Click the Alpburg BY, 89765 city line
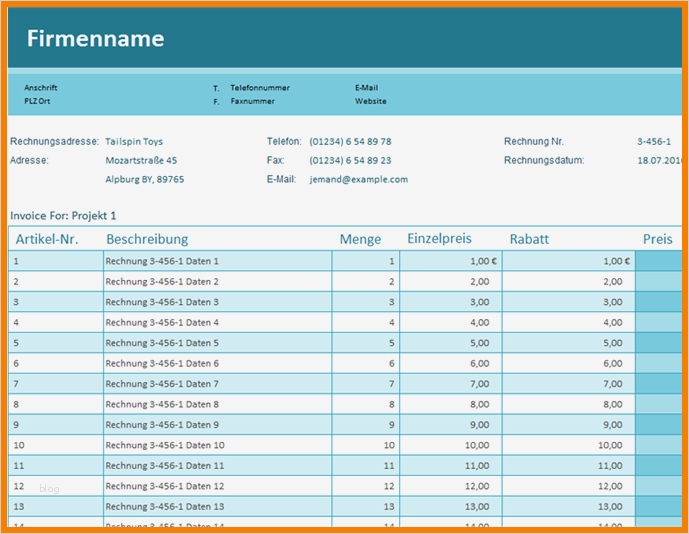 point(144,180)
